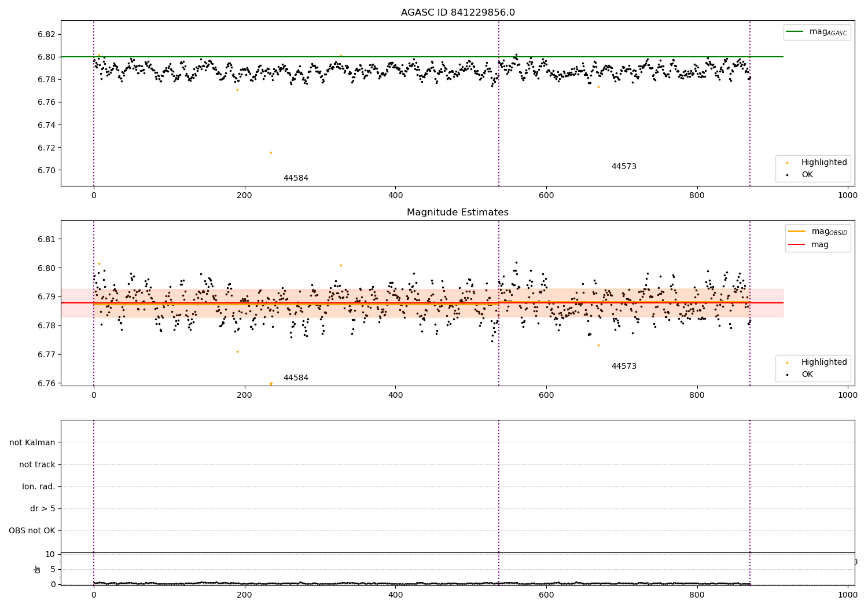Click the 'not track' row label
This screenshot has height=608, width=868.
[x=37, y=465]
